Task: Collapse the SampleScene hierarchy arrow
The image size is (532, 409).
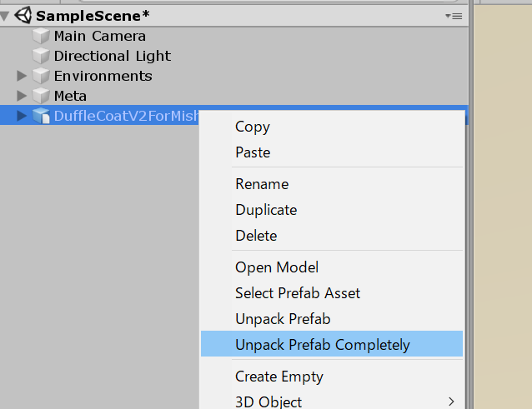Action: pyautogui.click(x=5, y=16)
